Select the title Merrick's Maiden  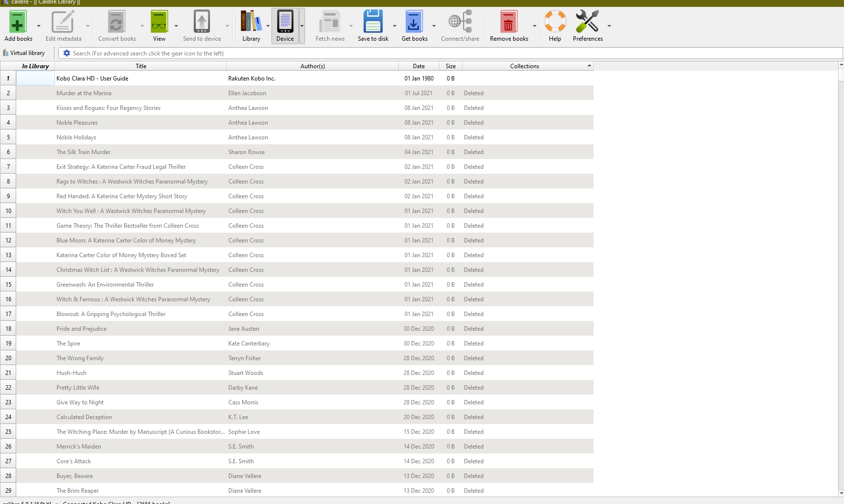click(x=79, y=447)
